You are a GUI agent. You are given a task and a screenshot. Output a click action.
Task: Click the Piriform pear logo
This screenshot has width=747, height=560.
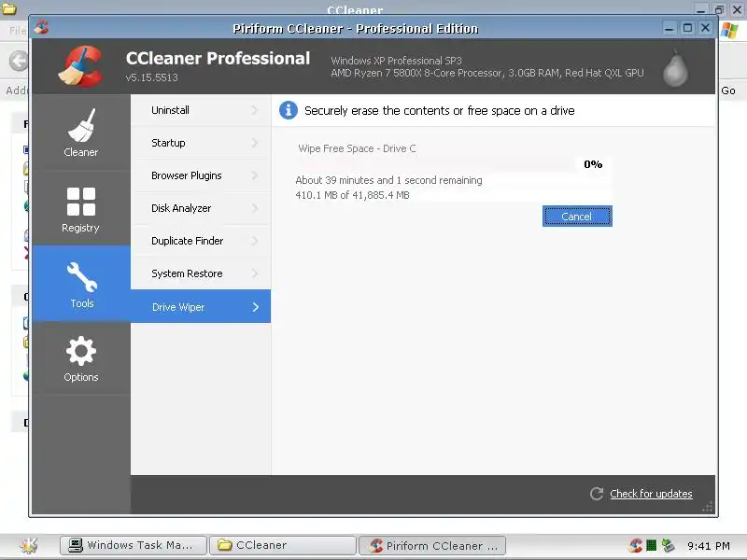point(675,68)
